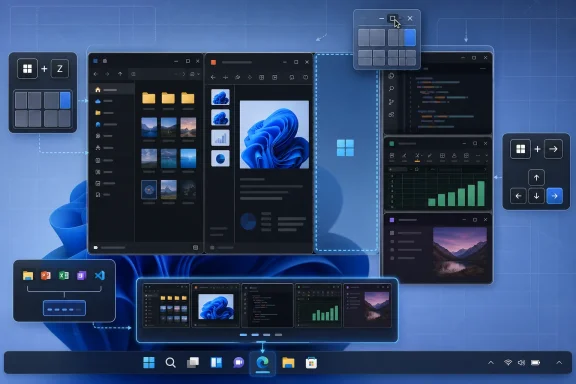Viewport: 576px width, 384px height.
Task: Click the down arrow key in the arrow-key panel
Action: pos(536,196)
